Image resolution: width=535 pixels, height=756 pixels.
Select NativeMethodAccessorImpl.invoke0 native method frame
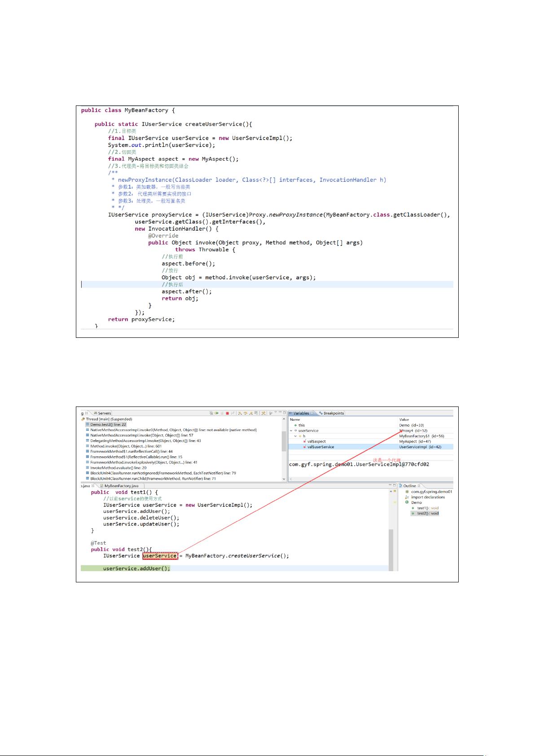point(171,430)
